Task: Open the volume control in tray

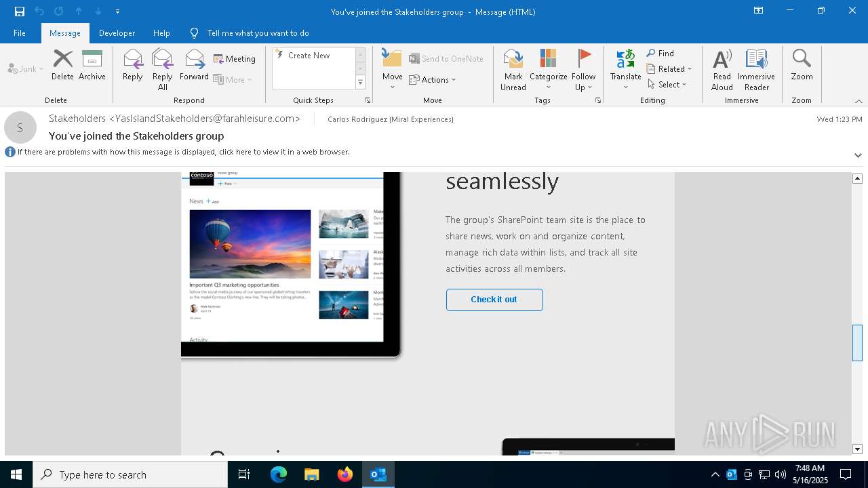Action: (x=781, y=474)
